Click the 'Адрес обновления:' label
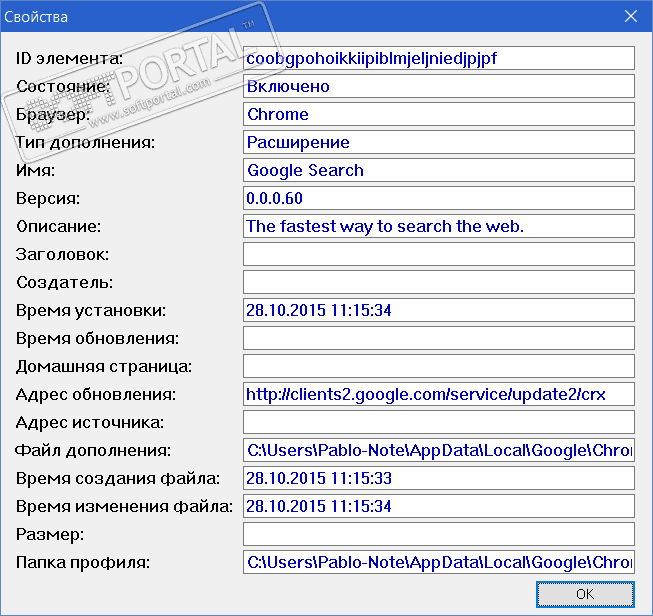653x616 pixels. [96, 394]
